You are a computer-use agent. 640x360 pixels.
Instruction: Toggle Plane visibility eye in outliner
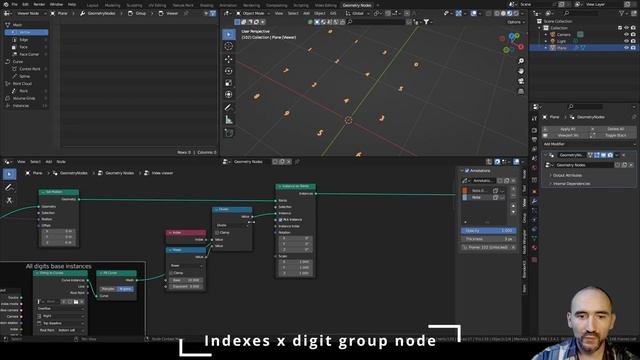[626, 48]
